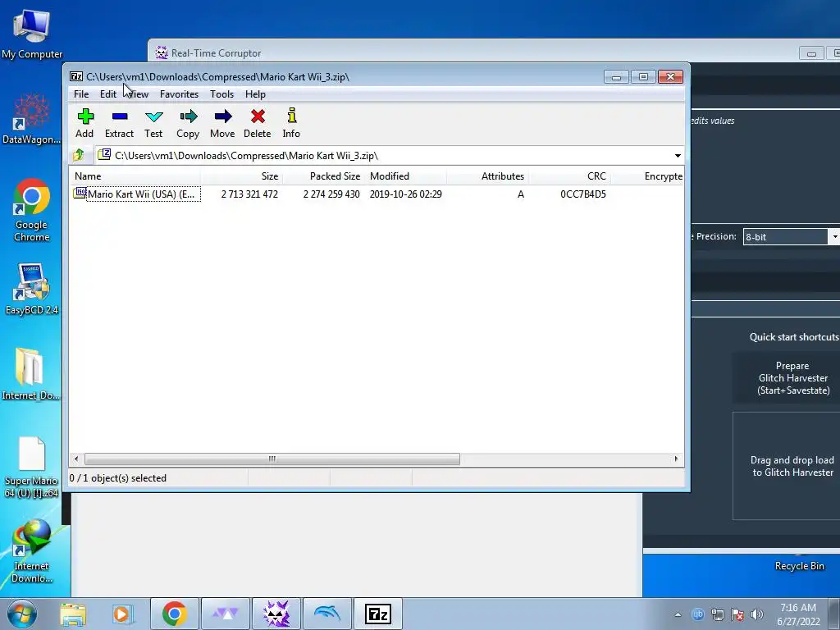The height and width of the screenshot is (630, 840).
Task: Open the Favorites menu
Action: [179, 94]
